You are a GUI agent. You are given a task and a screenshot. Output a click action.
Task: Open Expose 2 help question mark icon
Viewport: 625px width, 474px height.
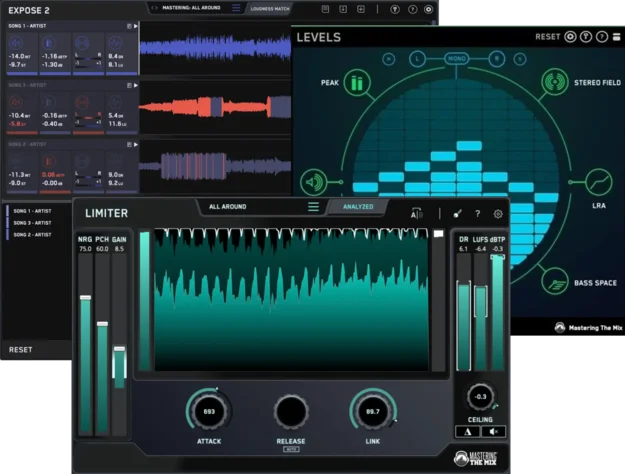(413, 9)
